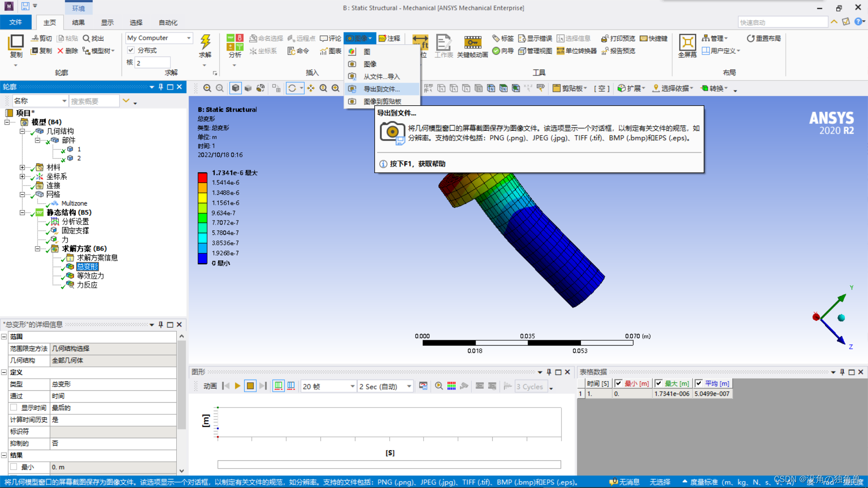Image resolution: width=868 pixels, height=488 pixels.
Task: Click the 单位转换器 unit converter icon
Action: click(x=577, y=51)
